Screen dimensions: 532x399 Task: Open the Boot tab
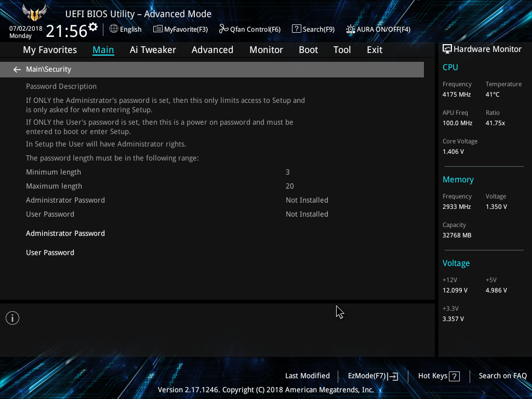pyautogui.click(x=309, y=50)
